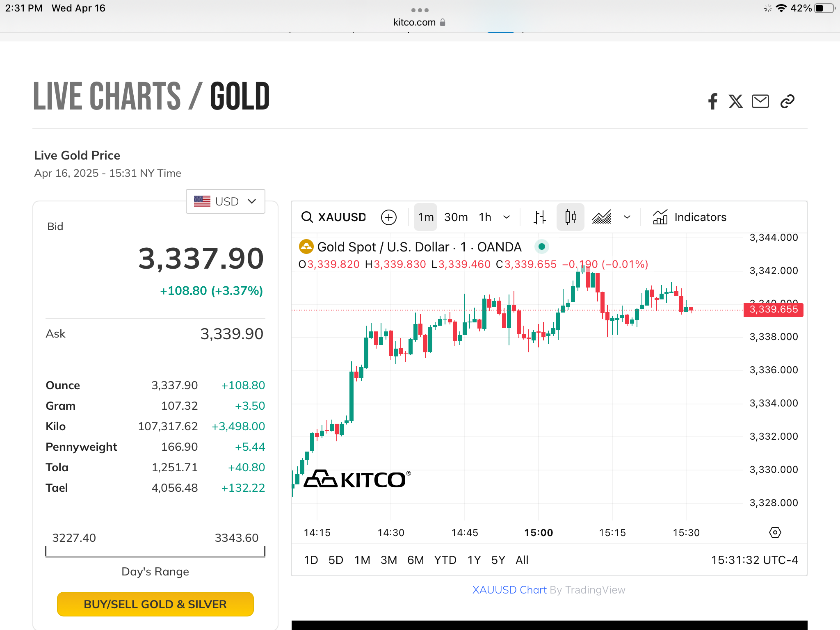Open chart settings gear icon
Screen dimensions: 840x630
pyautogui.click(x=775, y=532)
